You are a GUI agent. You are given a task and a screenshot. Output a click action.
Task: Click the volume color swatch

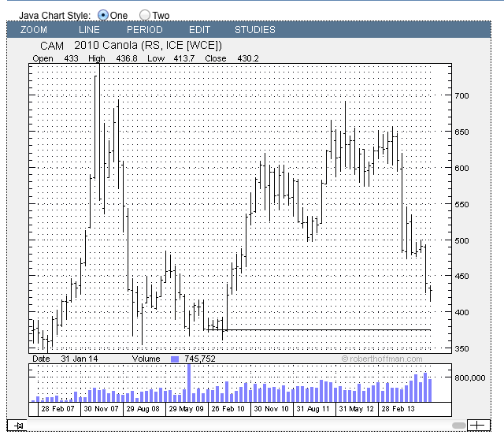click(x=175, y=359)
